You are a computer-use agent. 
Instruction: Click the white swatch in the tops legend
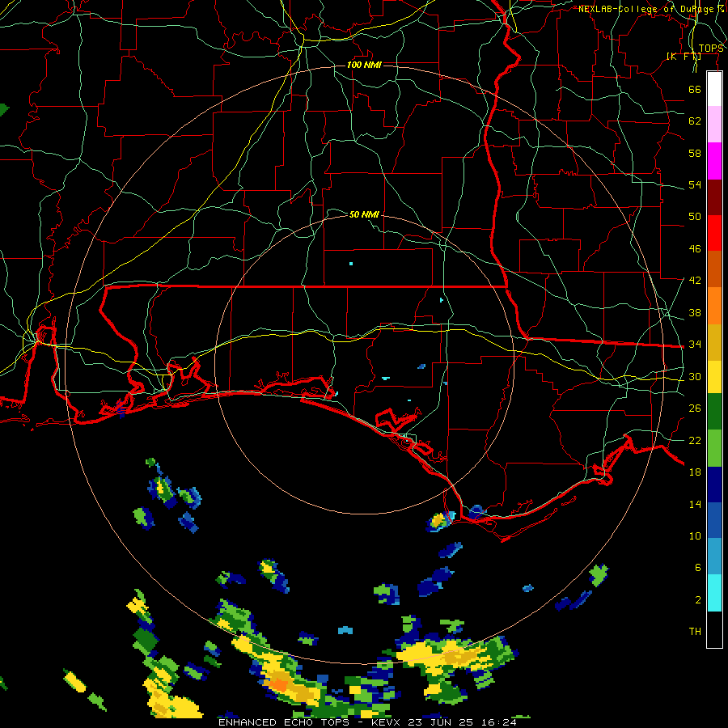coord(714,89)
